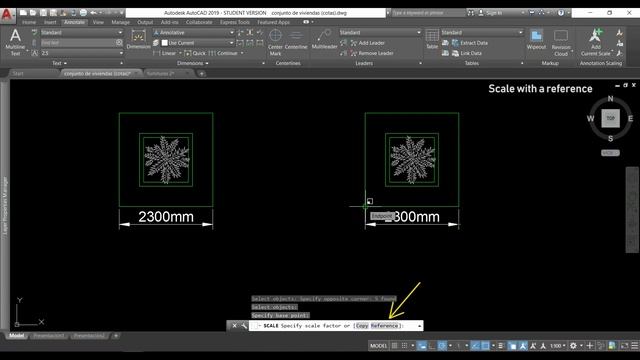Toggle annotation visibility in status bar
Image resolution: width=640 pixels, height=360 pixels.
(x=523, y=345)
